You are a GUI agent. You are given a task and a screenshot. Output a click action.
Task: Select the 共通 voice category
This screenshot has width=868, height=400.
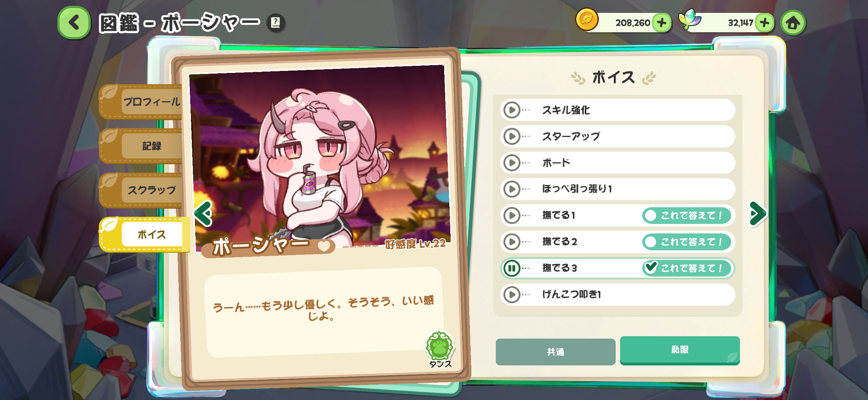coord(555,352)
